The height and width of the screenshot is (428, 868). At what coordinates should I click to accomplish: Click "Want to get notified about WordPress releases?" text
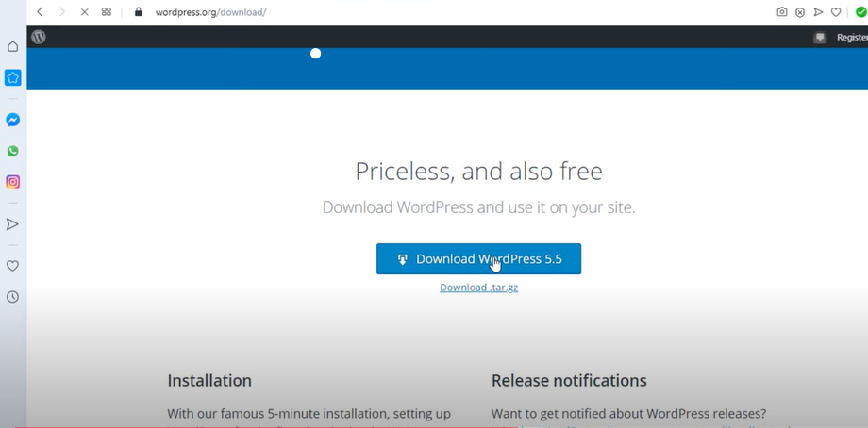pyautogui.click(x=629, y=414)
